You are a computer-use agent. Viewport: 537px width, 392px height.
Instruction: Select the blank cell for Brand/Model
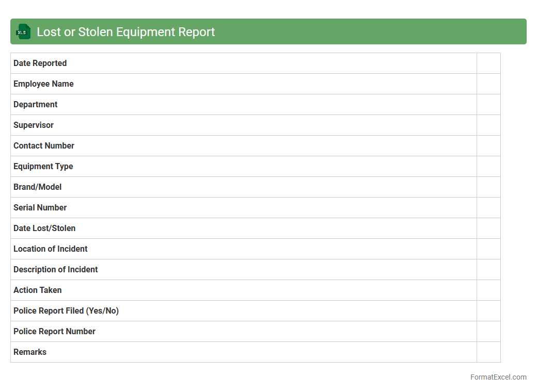pyautogui.click(x=488, y=187)
